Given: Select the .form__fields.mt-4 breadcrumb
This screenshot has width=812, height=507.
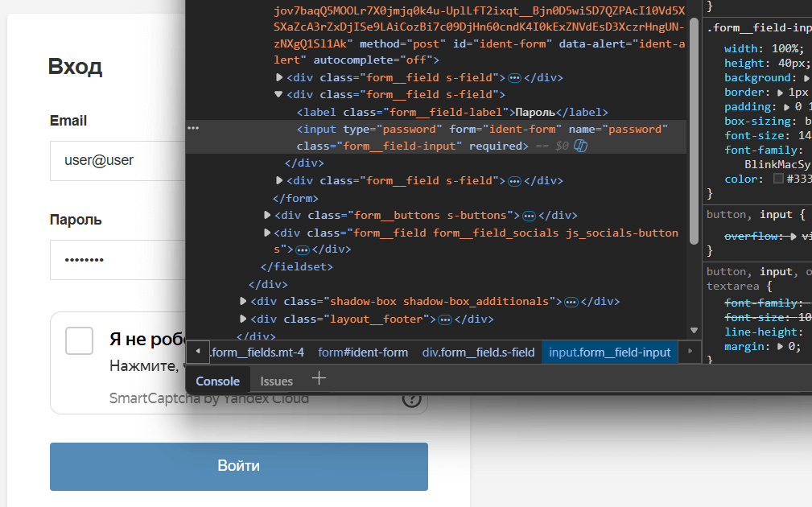Looking at the screenshot, I should coord(258,352).
